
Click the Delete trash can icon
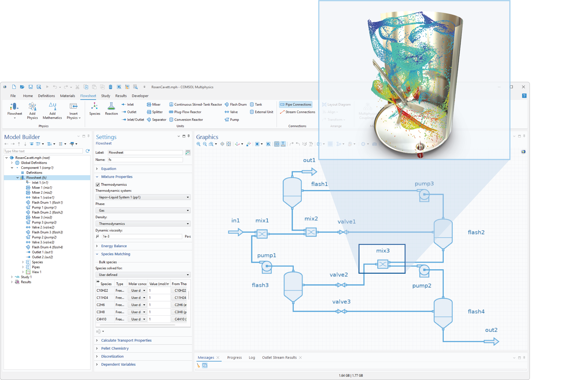click(x=110, y=87)
